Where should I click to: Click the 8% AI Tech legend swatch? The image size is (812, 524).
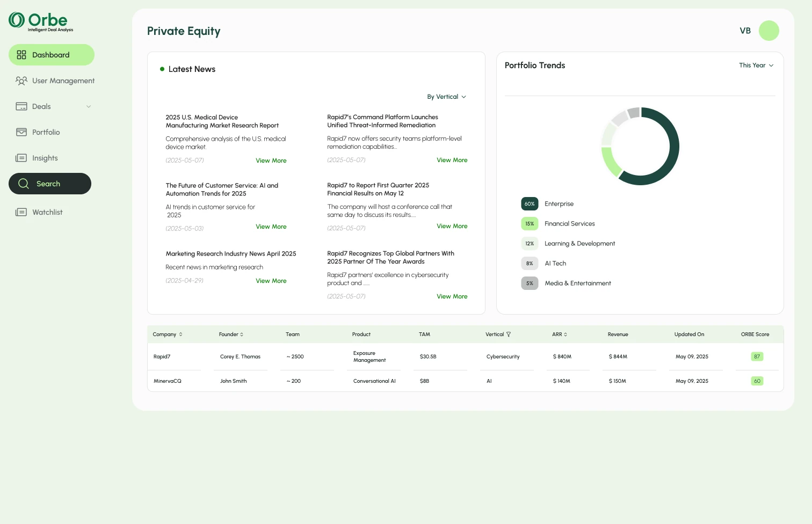pyautogui.click(x=530, y=264)
